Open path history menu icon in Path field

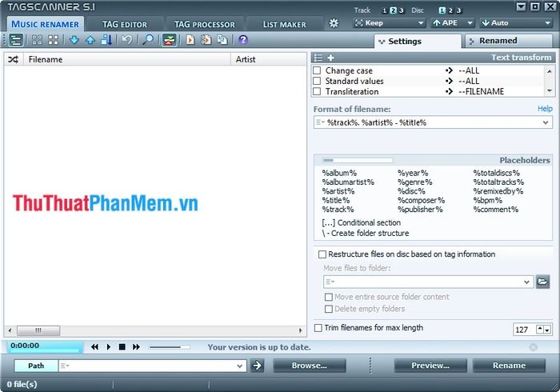coord(65,366)
